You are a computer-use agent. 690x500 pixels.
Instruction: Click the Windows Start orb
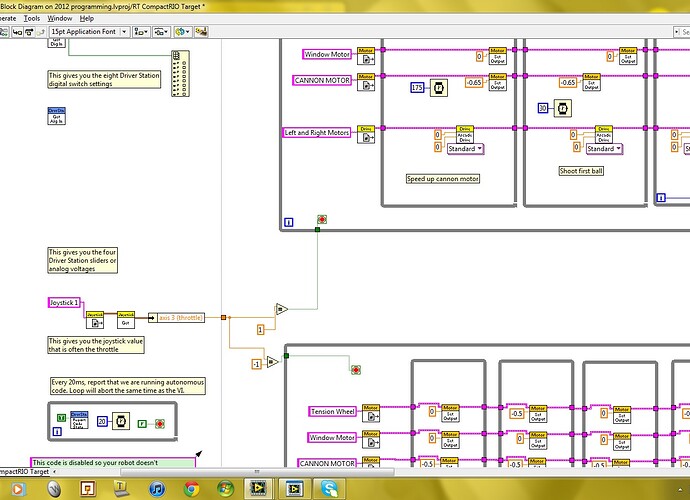coord(225,489)
